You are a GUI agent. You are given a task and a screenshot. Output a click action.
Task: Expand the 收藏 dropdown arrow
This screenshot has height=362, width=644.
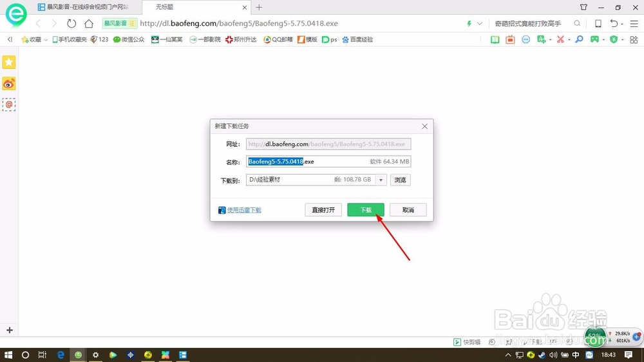tap(46, 40)
